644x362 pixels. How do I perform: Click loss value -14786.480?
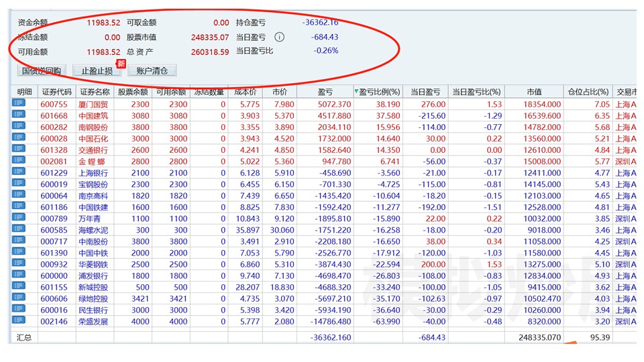click(331, 322)
